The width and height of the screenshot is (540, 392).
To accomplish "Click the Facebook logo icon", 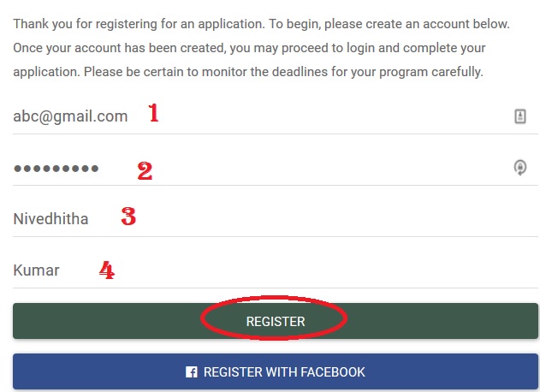I will [192, 372].
